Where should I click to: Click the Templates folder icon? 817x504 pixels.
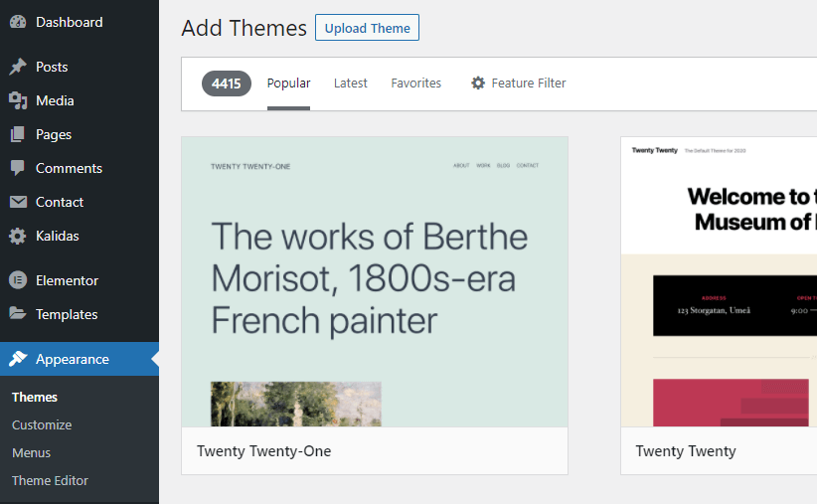point(18,314)
